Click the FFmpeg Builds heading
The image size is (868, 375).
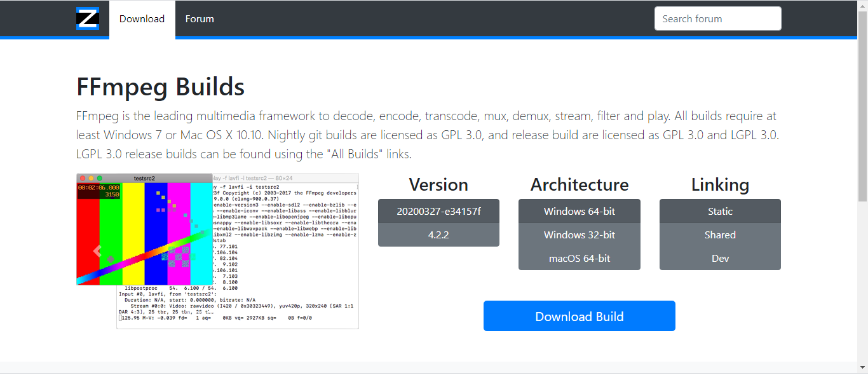coord(160,86)
